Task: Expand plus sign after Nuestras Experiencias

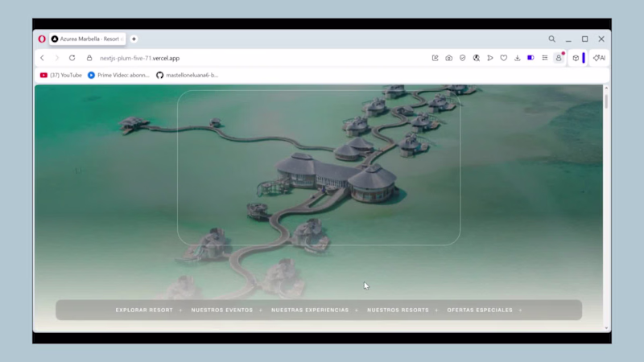Action: tap(357, 311)
